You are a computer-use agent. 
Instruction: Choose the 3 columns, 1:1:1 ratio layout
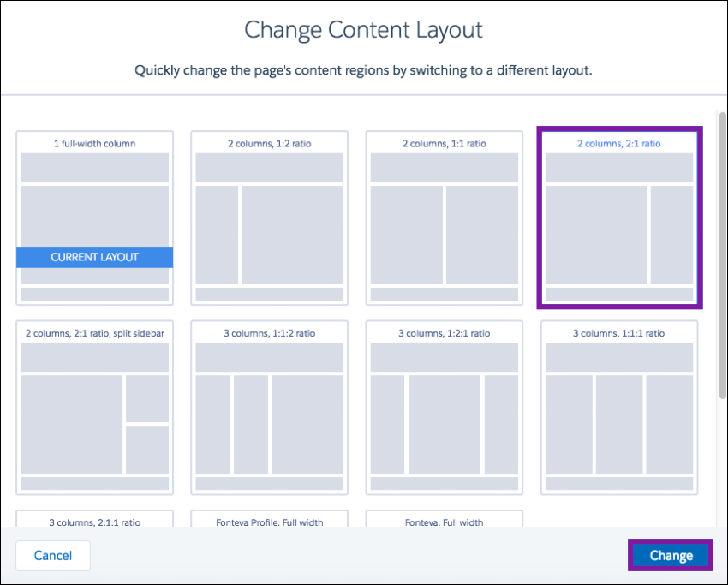pyautogui.click(x=619, y=408)
